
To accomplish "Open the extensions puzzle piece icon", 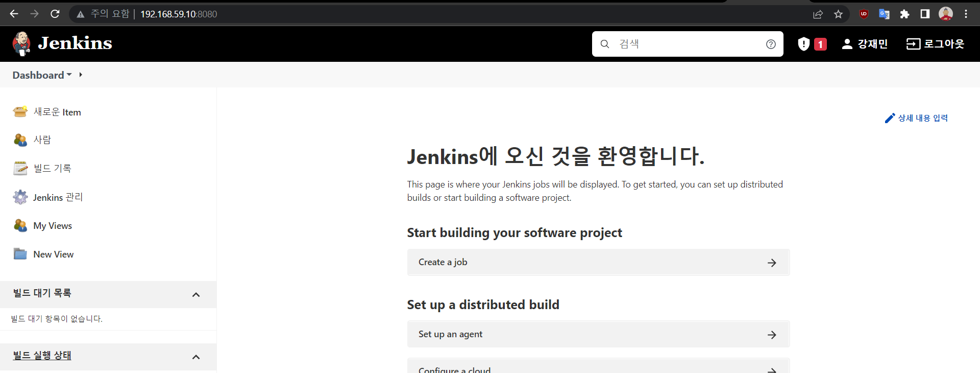I will click(904, 14).
